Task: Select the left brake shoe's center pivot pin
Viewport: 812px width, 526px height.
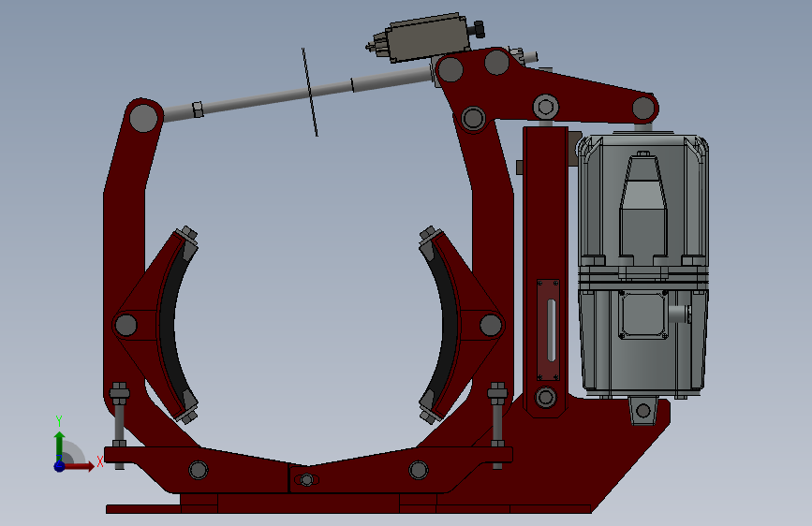Action: pyautogui.click(x=125, y=325)
